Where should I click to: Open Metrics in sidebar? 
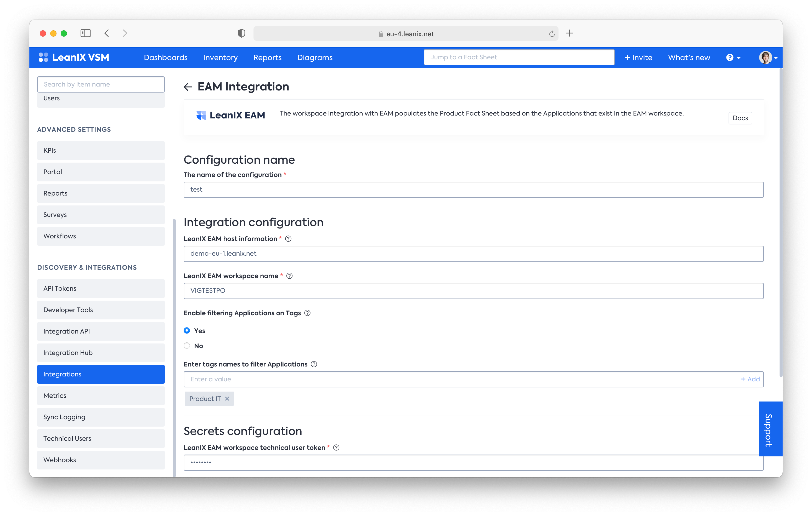click(101, 396)
